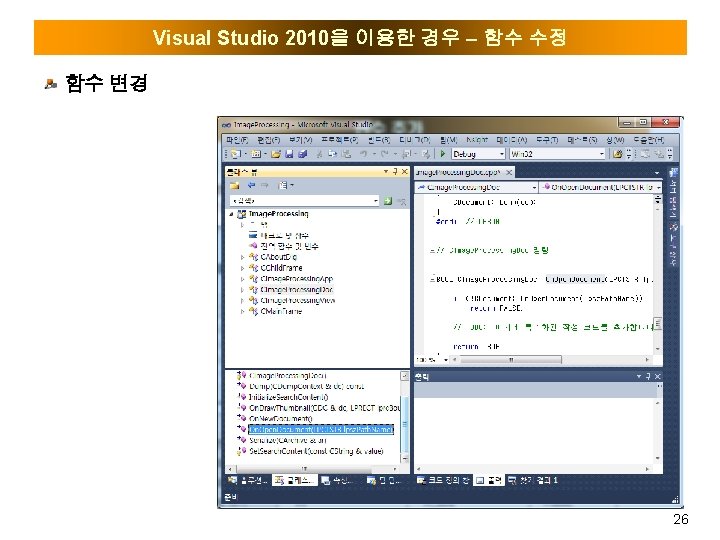This screenshot has width=720, height=540.
Task: Click the Save floppy disk icon
Action: [289, 154]
